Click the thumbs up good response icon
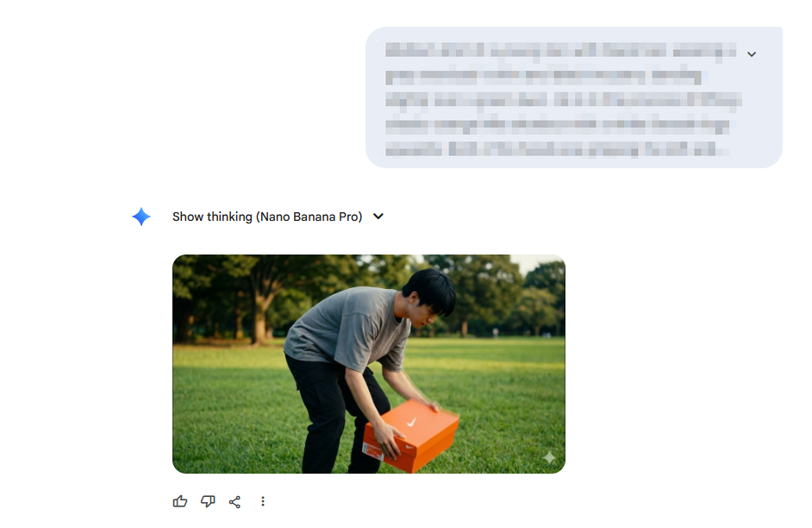This screenshot has width=812, height=528. 179,501
